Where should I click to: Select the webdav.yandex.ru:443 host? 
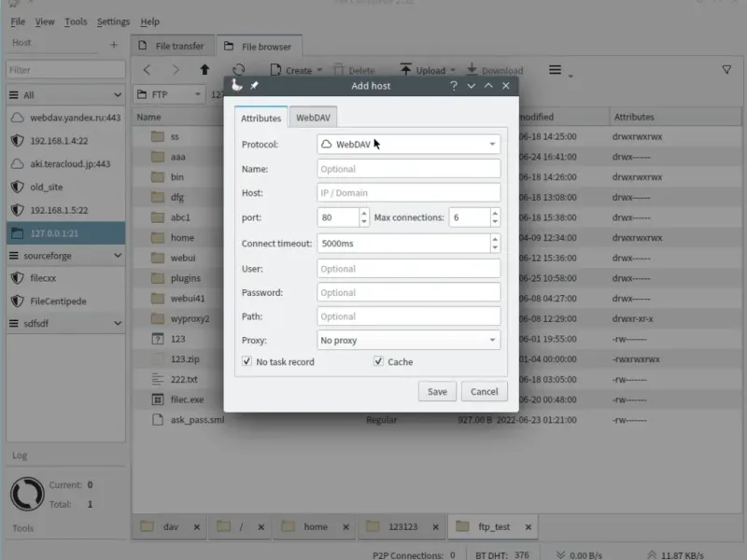click(x=65, y=118)
